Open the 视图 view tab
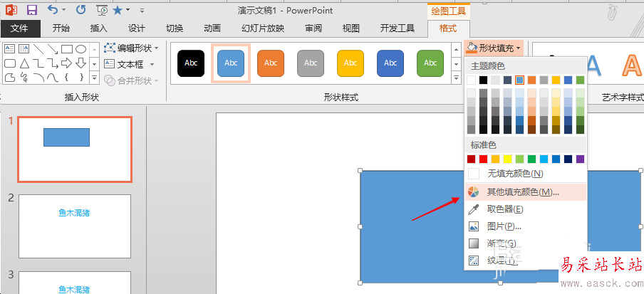644x294 pixels. (x=351, y=28)
